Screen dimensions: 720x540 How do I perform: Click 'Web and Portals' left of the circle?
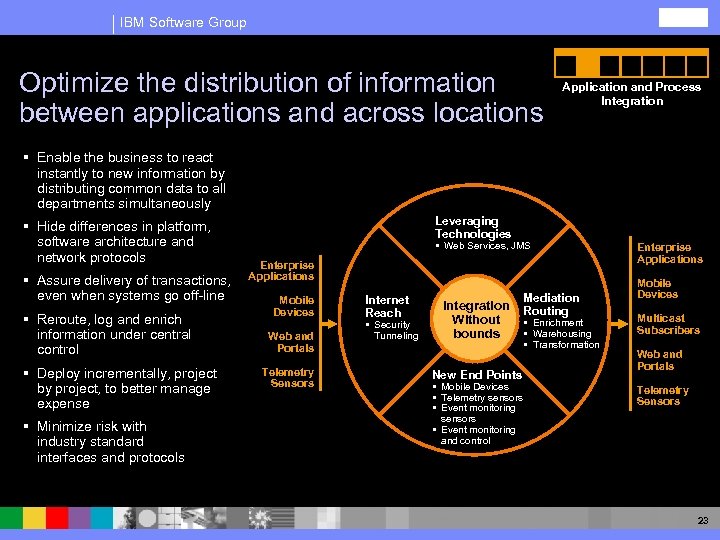[x=291, y=342]
